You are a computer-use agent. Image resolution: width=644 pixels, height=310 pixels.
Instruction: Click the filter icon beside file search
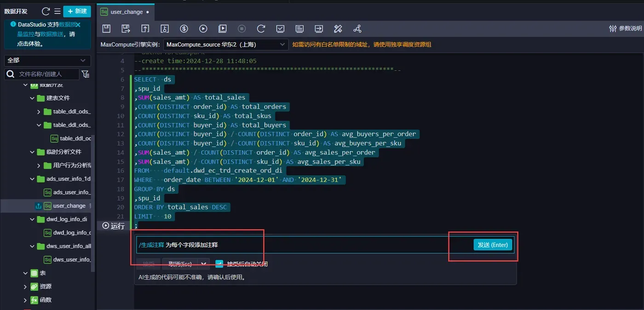point(85,74)
